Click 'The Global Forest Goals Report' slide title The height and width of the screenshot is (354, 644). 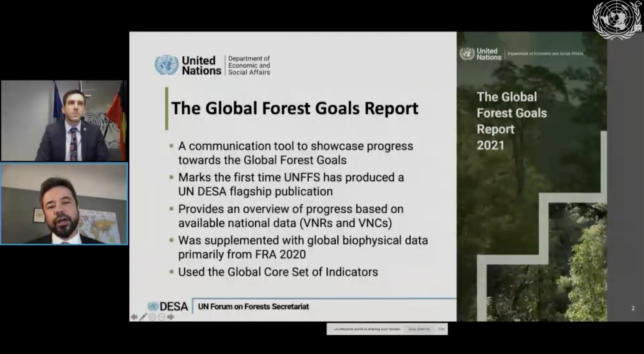[295, 108]
